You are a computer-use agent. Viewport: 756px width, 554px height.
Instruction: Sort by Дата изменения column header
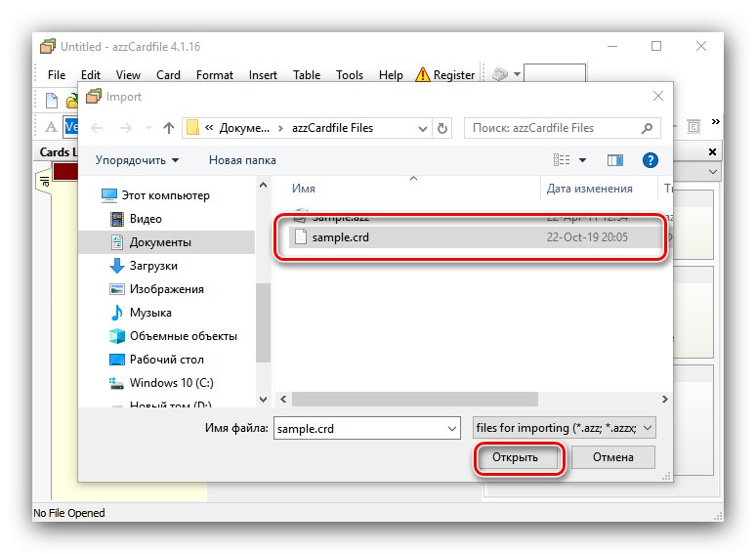point(589,189)
